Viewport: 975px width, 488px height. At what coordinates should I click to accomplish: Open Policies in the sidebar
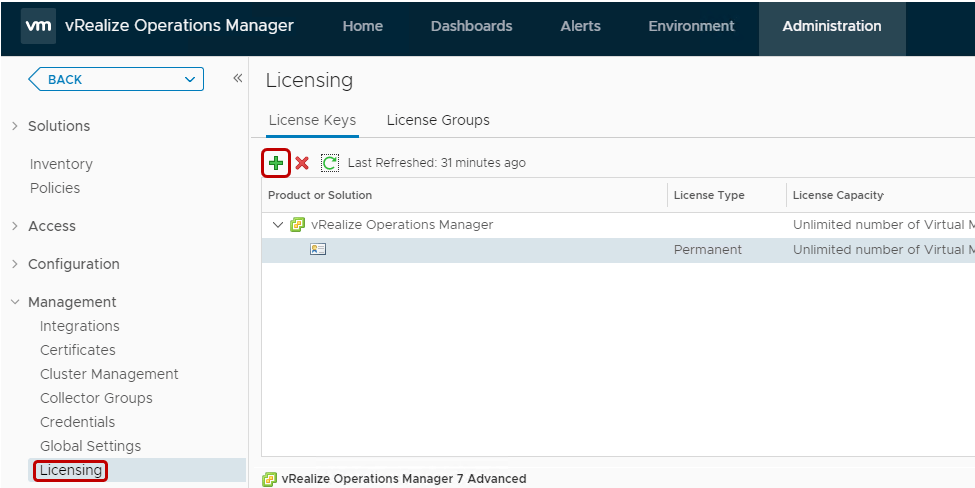tap(55, 188)
